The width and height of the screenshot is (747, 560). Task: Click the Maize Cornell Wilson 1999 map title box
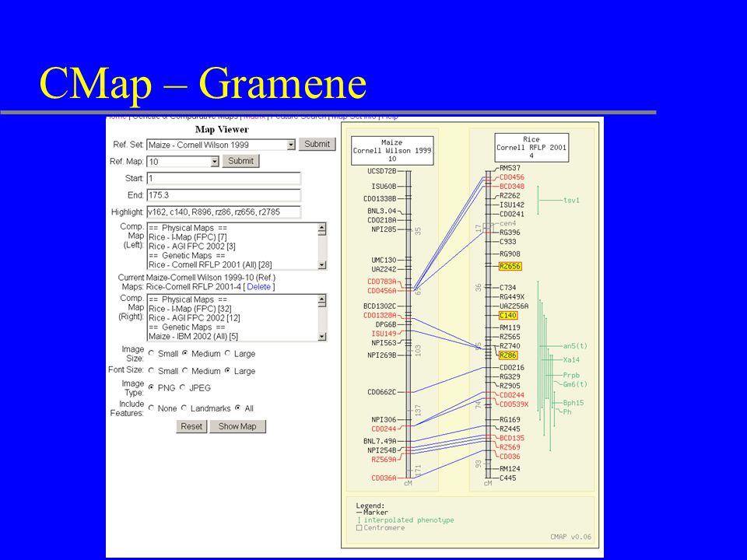point(392,150)
